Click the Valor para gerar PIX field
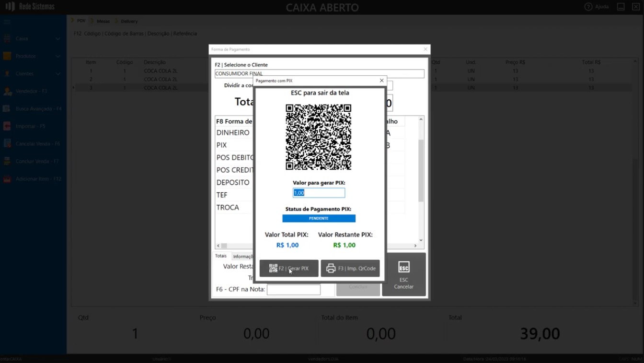This screenshot has width=644, height=363. pyautogui.click(x=319, y=193)
